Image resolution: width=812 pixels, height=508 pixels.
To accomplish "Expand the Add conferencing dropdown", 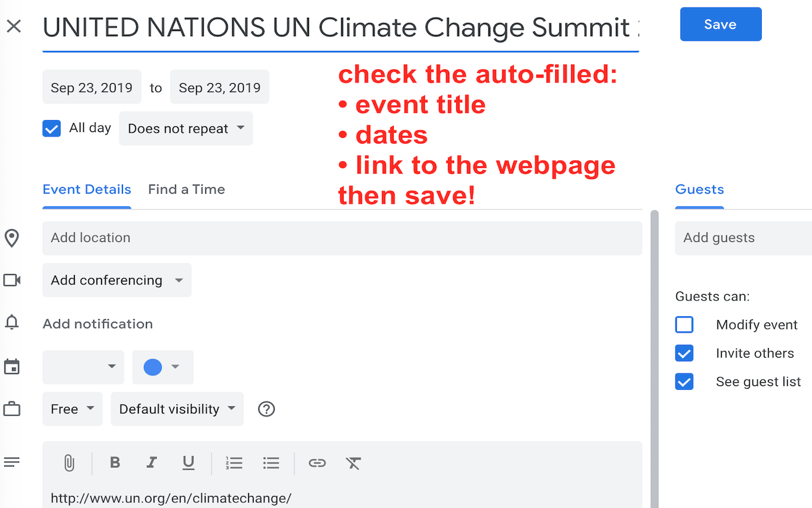I will (x=117, y=280).
